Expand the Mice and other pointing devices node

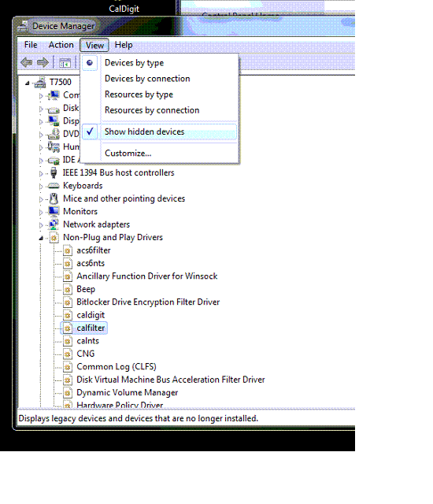click(x=41, y=199)
